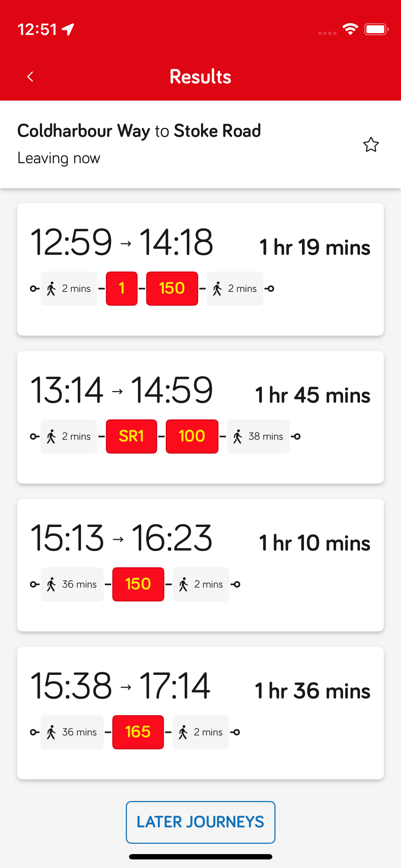
Task: Tap route 150 badge in 12:59 journey
Action: (x=172, y=288)
